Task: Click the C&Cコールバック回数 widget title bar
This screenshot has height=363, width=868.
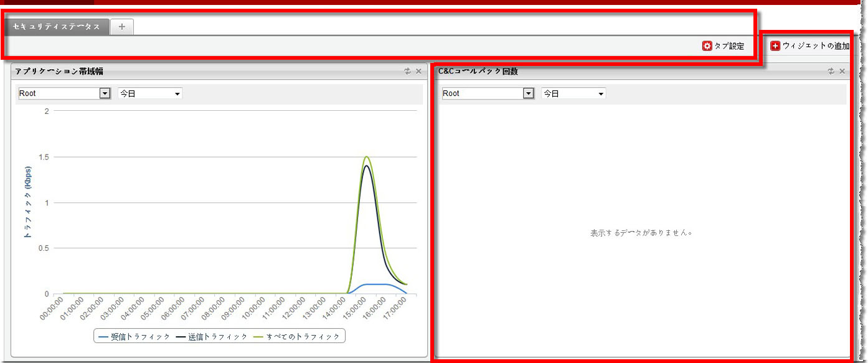Action: [x=623, y=72]
